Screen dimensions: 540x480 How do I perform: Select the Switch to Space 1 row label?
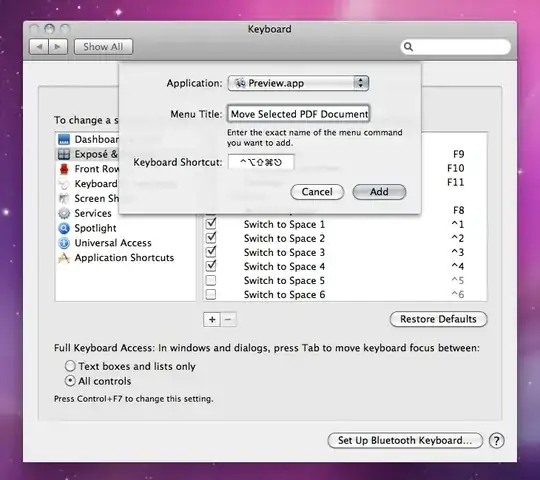click(284, 225)
